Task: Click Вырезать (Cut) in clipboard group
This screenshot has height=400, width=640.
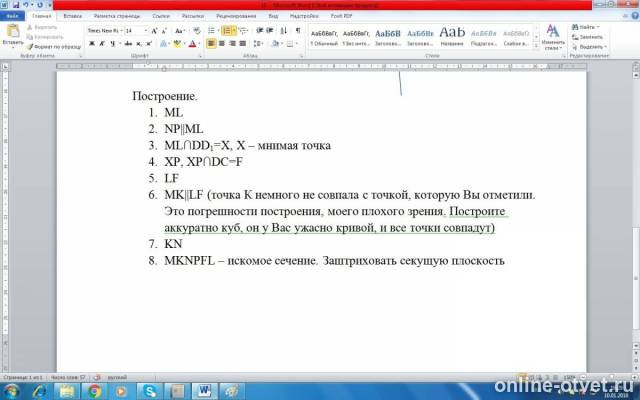Action: click(x=42, y=27)
